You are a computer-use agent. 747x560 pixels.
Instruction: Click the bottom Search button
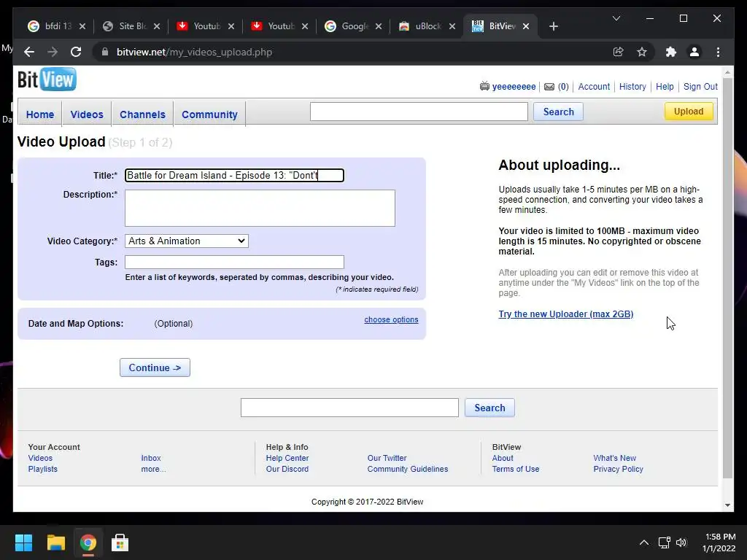pyautogui.click(x=489, y=408)
